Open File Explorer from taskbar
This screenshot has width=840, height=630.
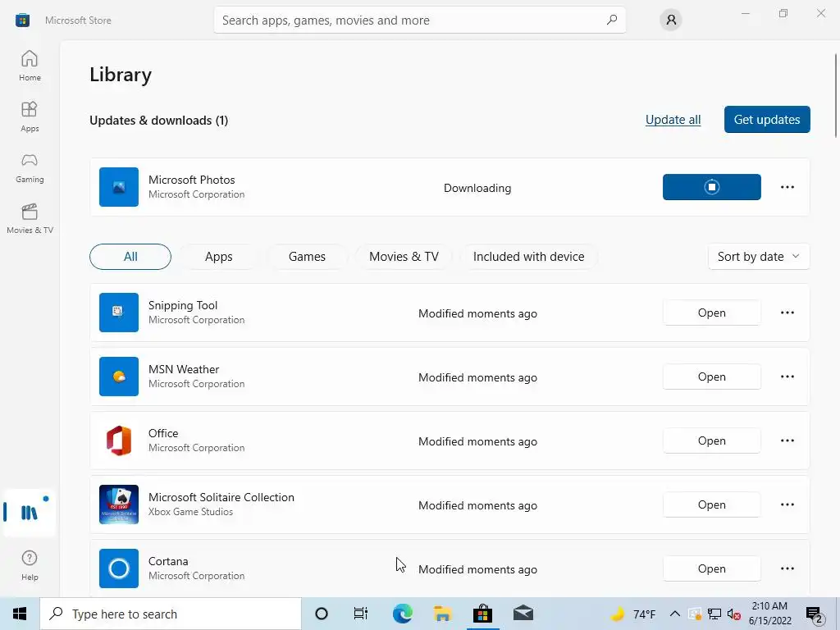coord(442,614)
